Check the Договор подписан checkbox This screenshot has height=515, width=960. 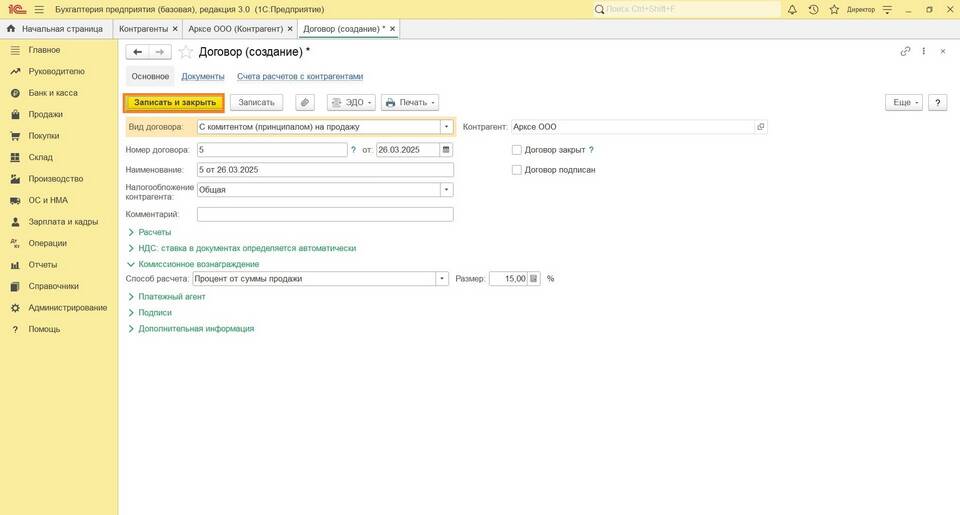click(517, 170)
